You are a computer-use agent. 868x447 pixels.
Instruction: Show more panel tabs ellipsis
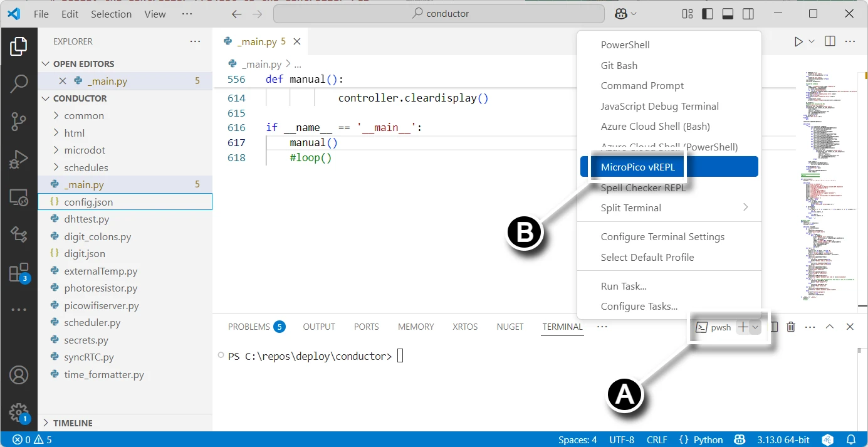[x=602, y=327]
